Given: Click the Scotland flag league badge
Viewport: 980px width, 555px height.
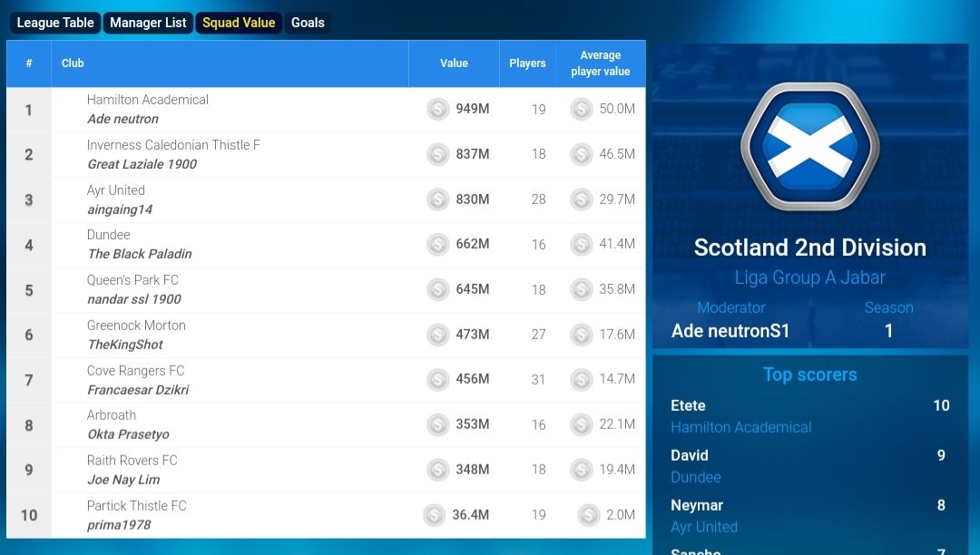Looking at the screenshot, I should [x=810, y=147].
